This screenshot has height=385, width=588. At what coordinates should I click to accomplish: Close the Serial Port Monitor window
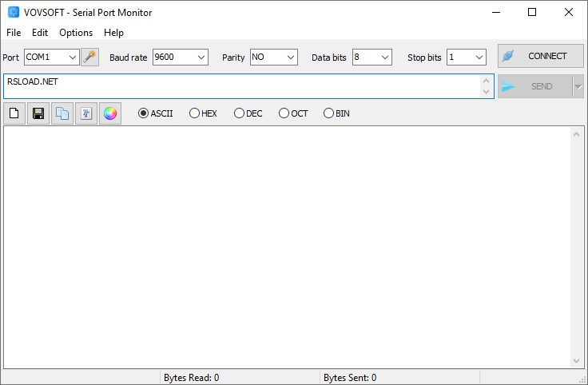click(x=569, y=12)
